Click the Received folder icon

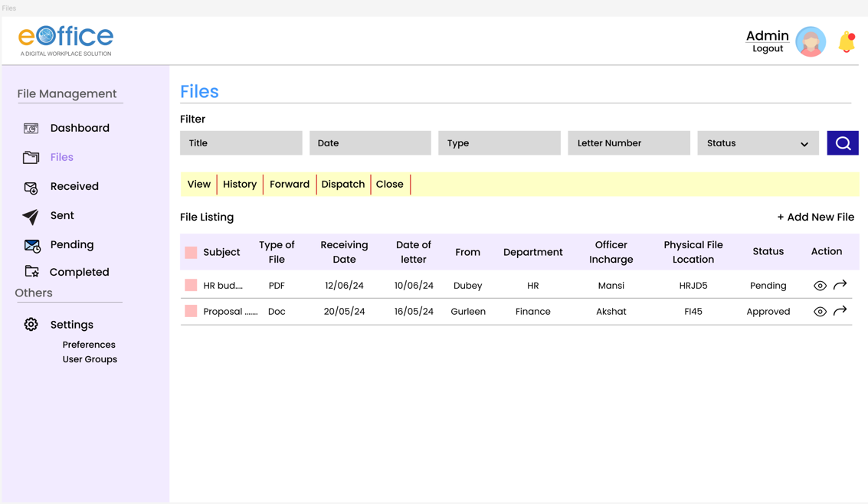(31, 187)
